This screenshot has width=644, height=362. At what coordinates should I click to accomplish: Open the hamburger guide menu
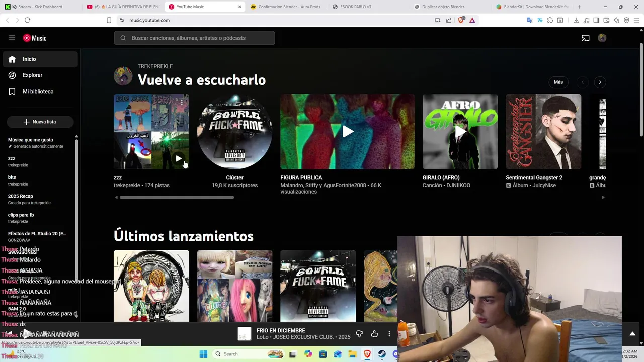click(12, 38)
